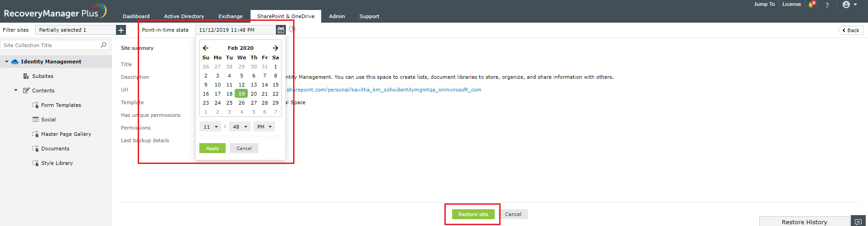Open hour dropdown showing 11
Viewport: 868px width, 226px height.
[x=210, y=127]
